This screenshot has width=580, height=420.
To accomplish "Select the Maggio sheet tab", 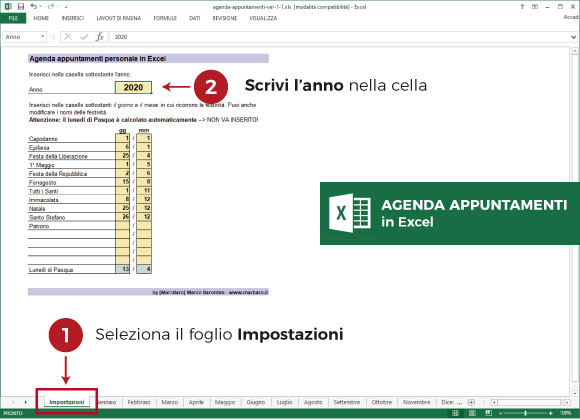I will pos(225,402).
